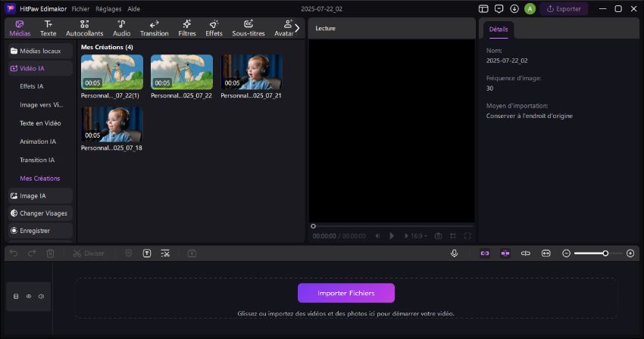This screenshot has height=339, width=644.
Task: Play the preview video
Action: pyautogui.click(x=392, y=236)
